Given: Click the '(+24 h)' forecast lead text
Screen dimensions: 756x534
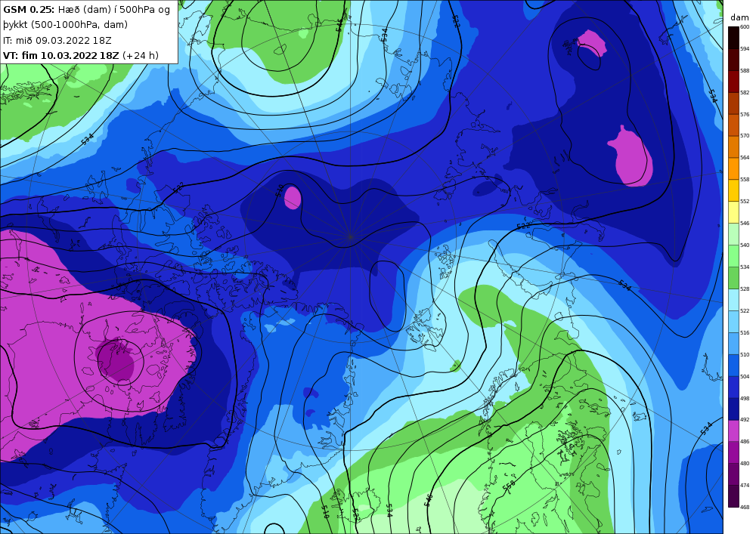Looking at the screenshot, I should (141, 55).
